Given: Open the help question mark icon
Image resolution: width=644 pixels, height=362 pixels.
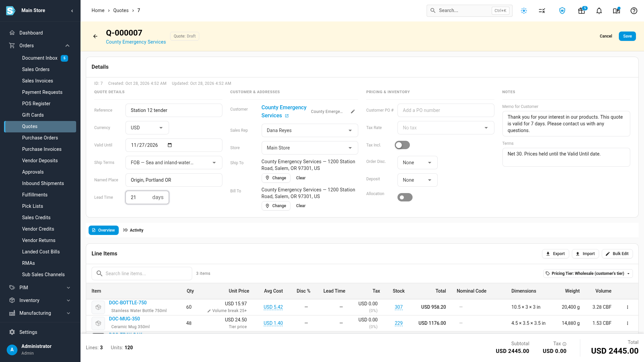Looking at the screenshot, I should [x=634, y=11].
